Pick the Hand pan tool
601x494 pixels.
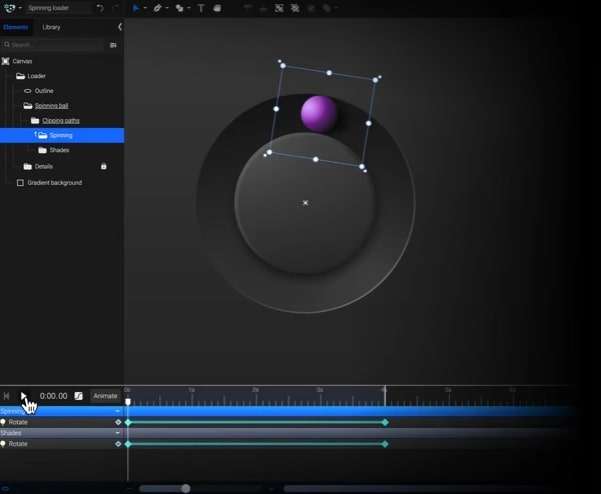[x=217, y=8]
